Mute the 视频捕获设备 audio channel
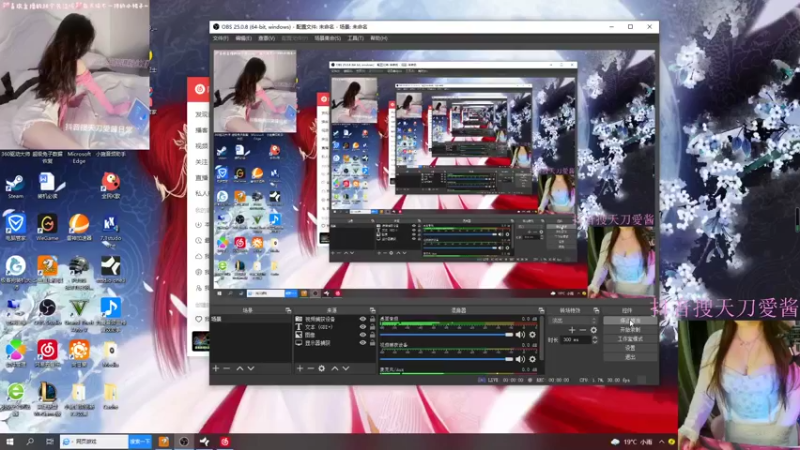The width and height of the screenshot is (800, 450). click(520, 359)
